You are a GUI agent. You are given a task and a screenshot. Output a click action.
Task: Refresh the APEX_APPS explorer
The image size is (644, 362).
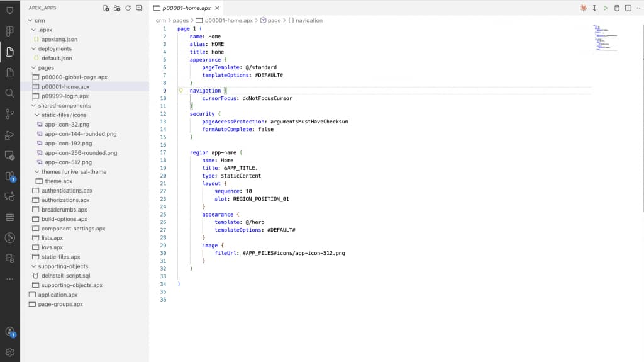tap(128, 8)
